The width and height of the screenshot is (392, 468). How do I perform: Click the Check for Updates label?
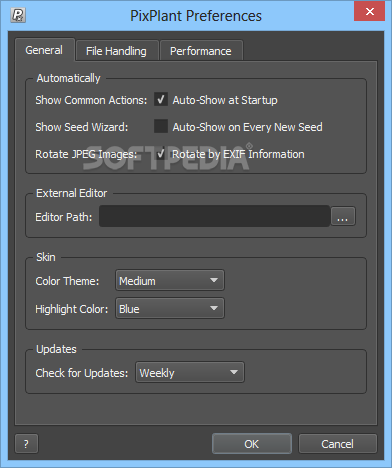[82, 373]
